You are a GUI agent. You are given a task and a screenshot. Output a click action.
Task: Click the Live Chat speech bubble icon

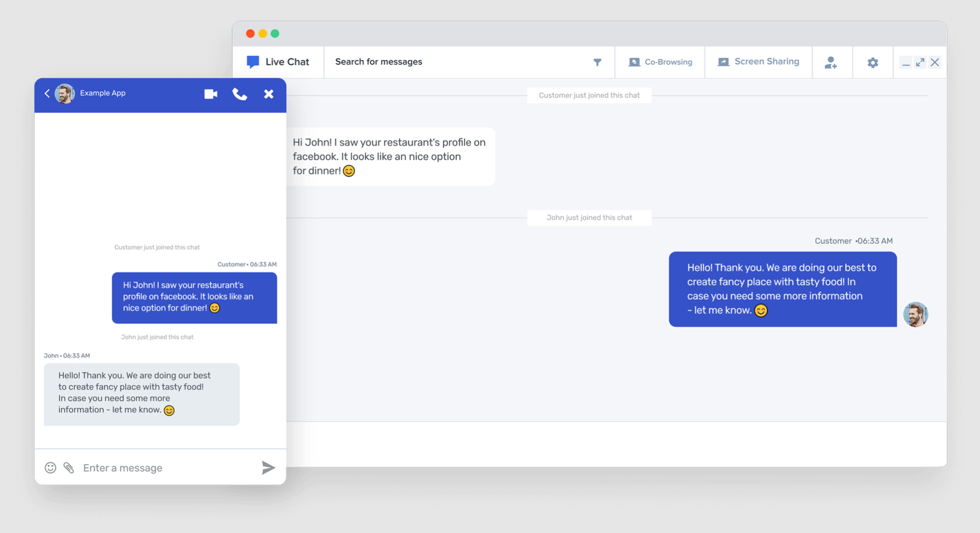tap(253, 62)
